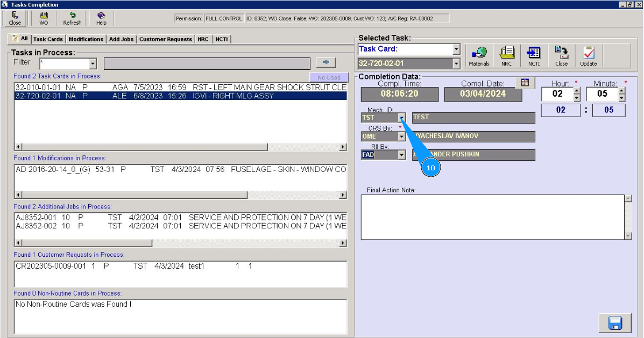Open the Mech. ID dropdown arrow

[402, 118]
